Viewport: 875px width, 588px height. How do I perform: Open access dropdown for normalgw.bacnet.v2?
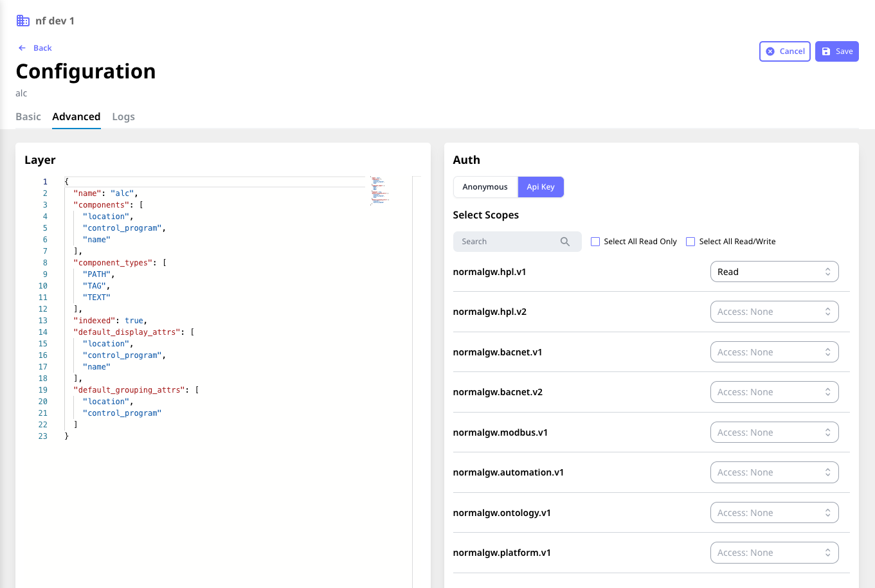775,392
